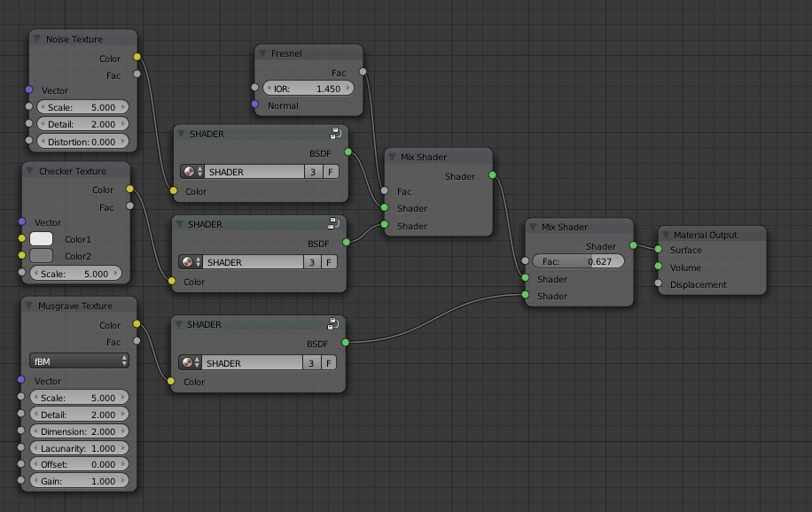The image size is (812, 512).
Task: Click SHADER name field in Noise-fed SHADER node
Action: click(254, 172)
